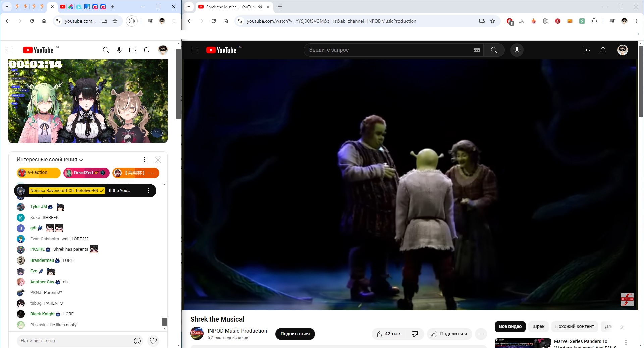Select the Шрек filter chip

click(538, 327)
